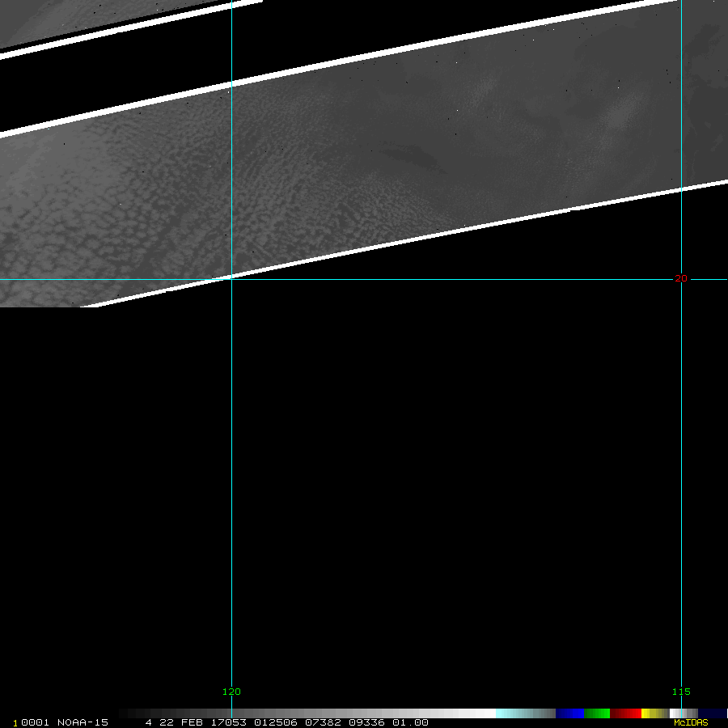Click where 115 meridian crosses the 20 parallel
Viewport: 728px width, 728px height.
pyautogui.click(x=681, y=280)
